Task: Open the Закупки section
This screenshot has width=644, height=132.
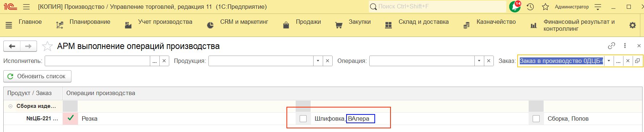Action: pos(360,22)
